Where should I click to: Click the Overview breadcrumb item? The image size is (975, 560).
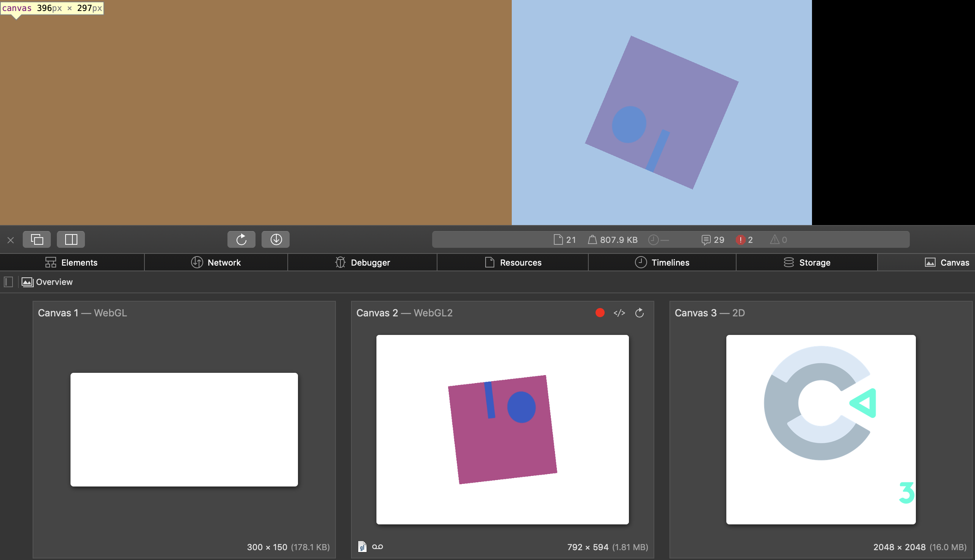pyautogui.click(x=53, y=282)
